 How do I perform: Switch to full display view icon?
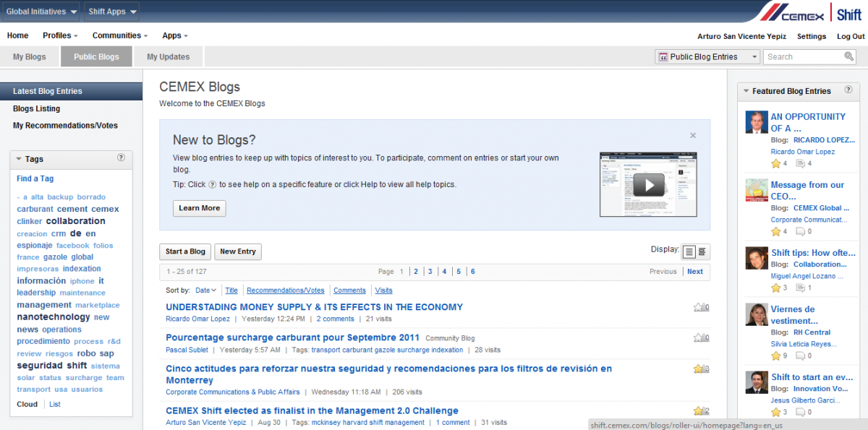coord(689,251)
